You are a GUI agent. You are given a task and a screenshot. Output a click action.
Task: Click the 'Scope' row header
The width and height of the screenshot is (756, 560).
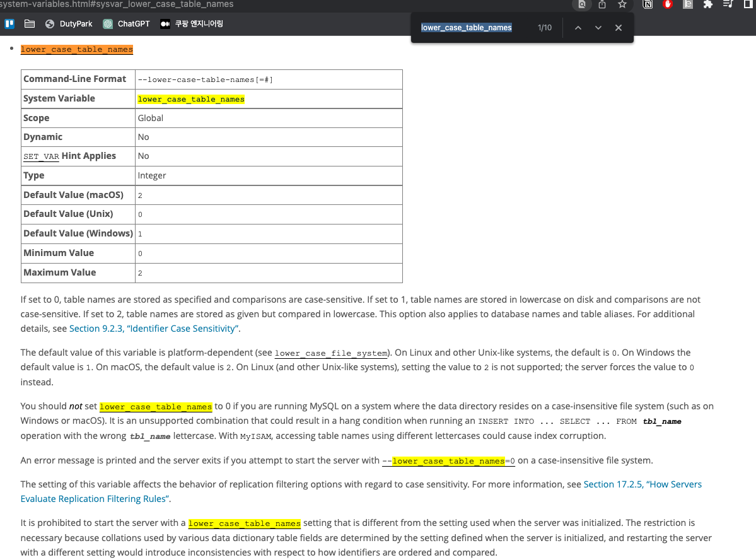pyautogui.click(x=78, y=118)
